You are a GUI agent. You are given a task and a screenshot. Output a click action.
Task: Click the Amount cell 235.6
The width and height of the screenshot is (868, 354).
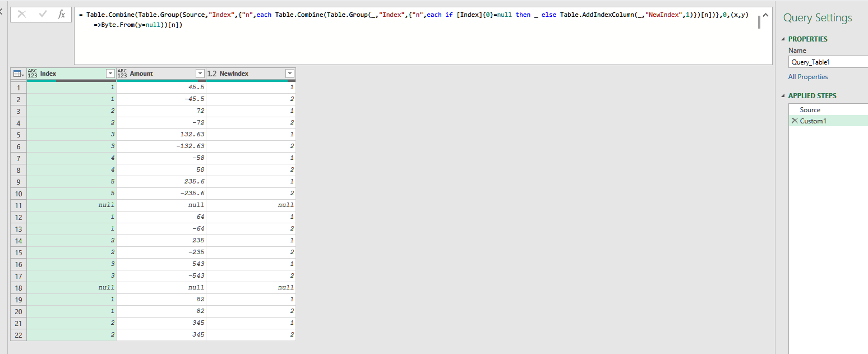(x=161, y=181)
